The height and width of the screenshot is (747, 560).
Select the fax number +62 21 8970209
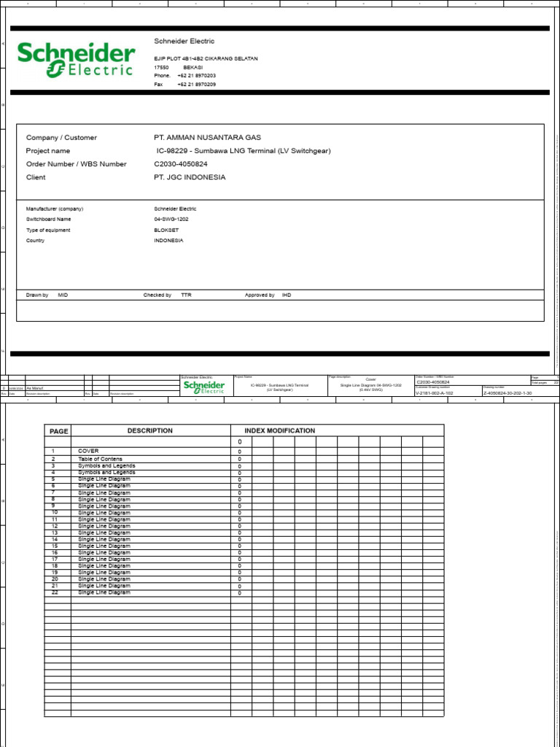point(197,85)
